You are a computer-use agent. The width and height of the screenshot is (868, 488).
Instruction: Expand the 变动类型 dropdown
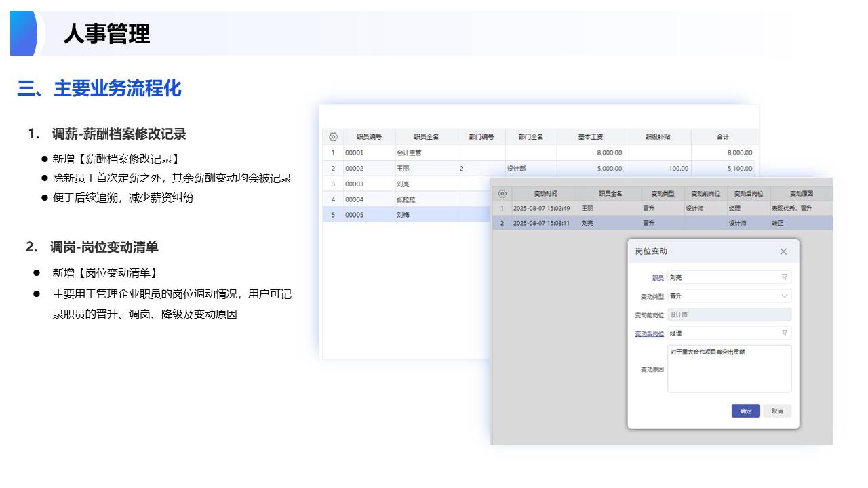pos(785,296)
